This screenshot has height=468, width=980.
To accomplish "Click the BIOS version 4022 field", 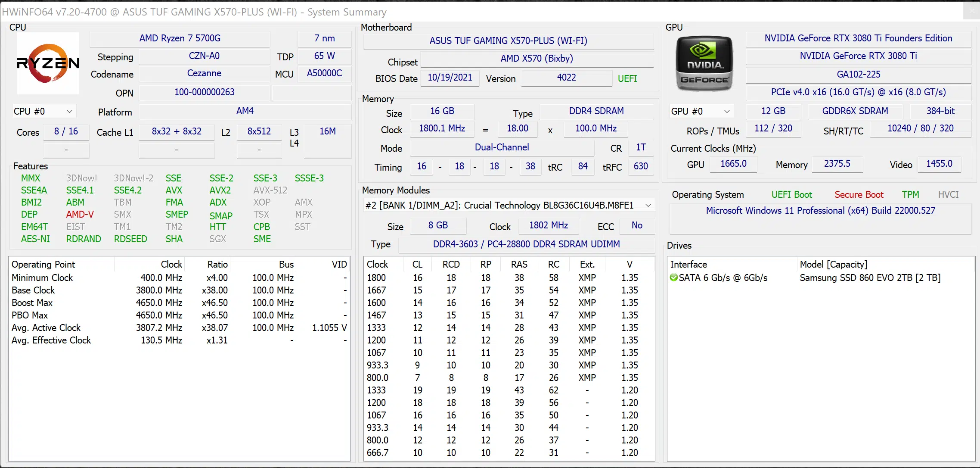I will 566,78.
